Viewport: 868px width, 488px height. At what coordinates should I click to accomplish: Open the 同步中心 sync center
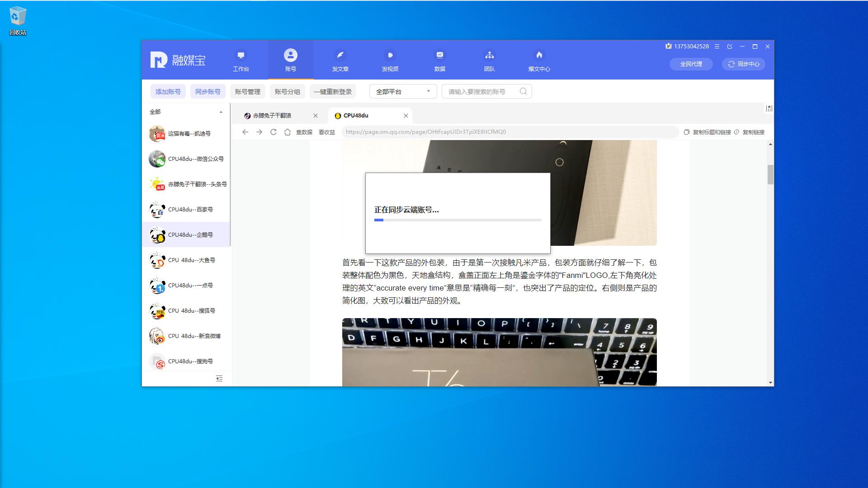[743, 64]
